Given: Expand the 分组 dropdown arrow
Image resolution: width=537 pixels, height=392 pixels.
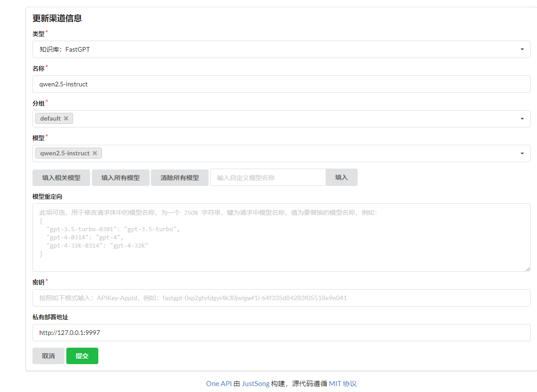Looking at the screenshot, I should tap(522, 119).
